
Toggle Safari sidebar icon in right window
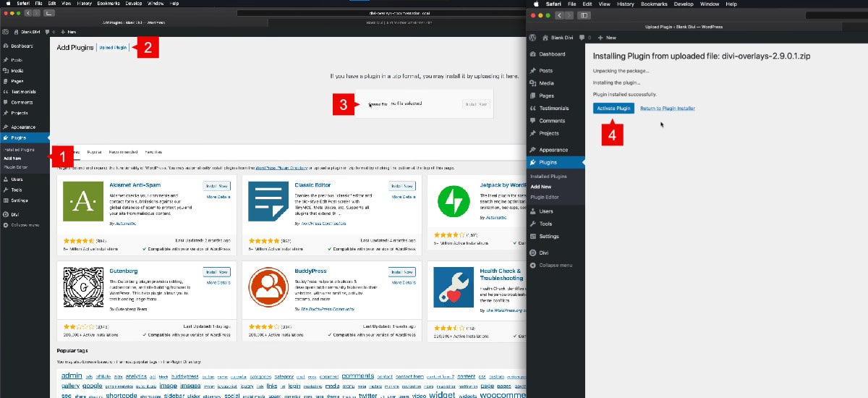[584, 14]
